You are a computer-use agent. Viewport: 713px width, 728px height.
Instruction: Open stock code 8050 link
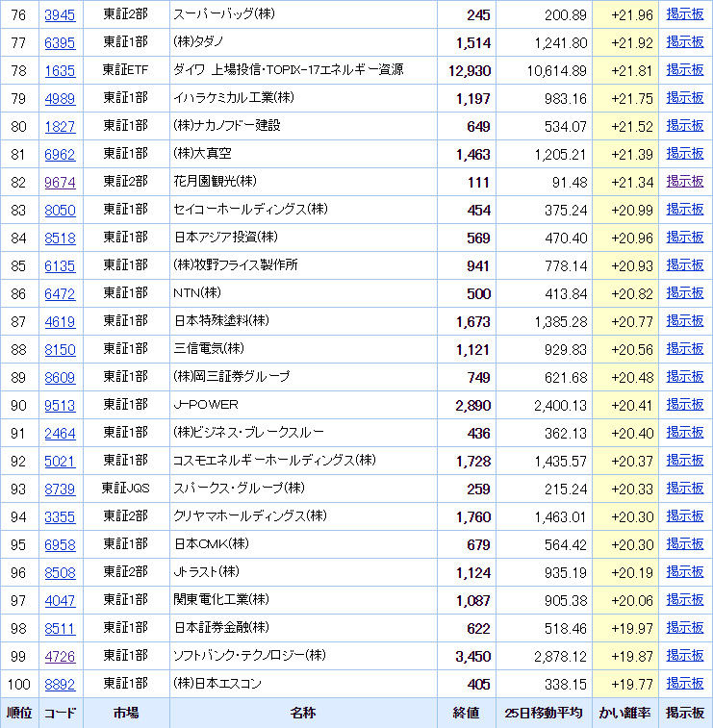pos(60,210)
